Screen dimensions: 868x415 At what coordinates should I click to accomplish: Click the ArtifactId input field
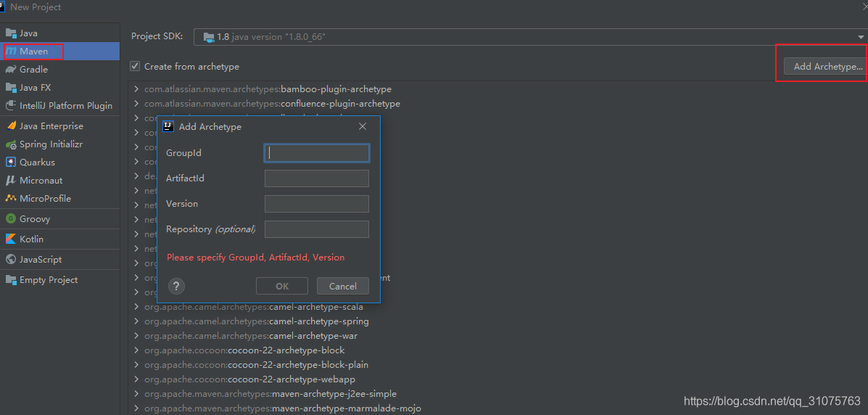coord(317,178)
